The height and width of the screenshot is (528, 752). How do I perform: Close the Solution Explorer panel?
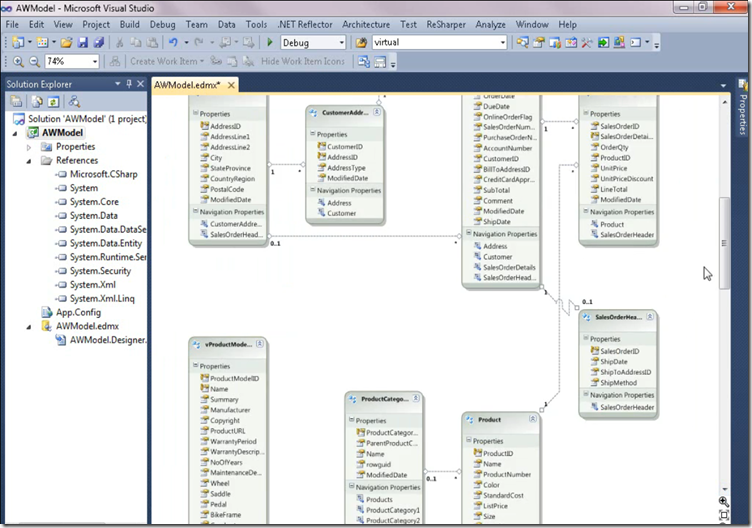point(140,84)
